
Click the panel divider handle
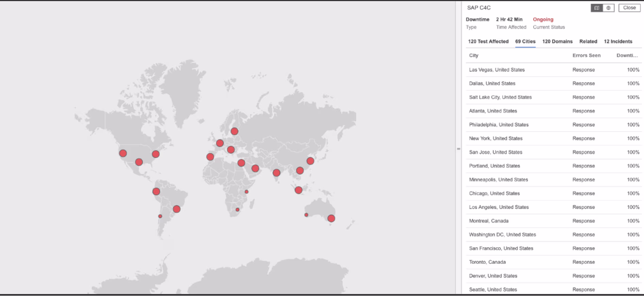[458, 149]
